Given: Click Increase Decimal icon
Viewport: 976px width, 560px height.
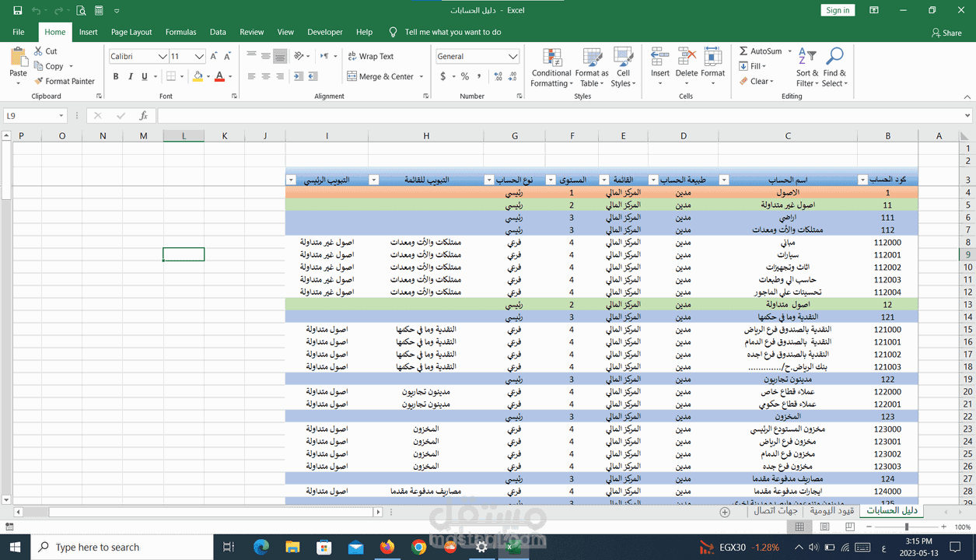Looking at the screenshot, I should point(498,76).
